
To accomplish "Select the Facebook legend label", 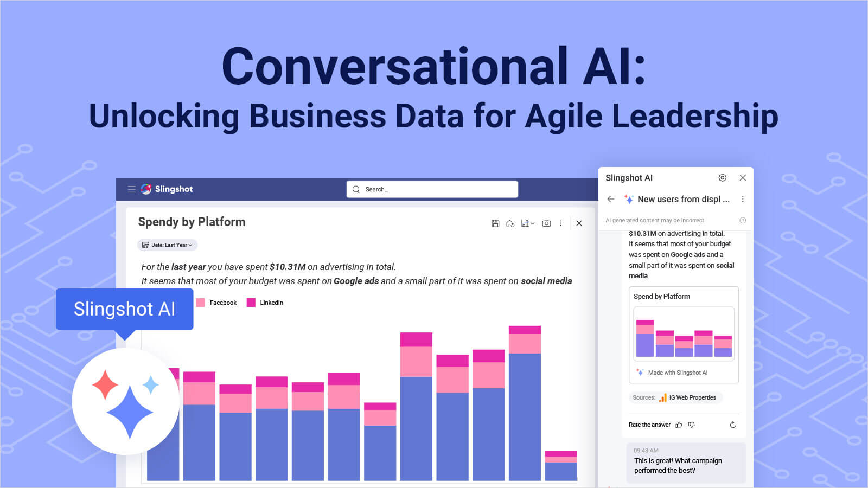I will 223,303.
